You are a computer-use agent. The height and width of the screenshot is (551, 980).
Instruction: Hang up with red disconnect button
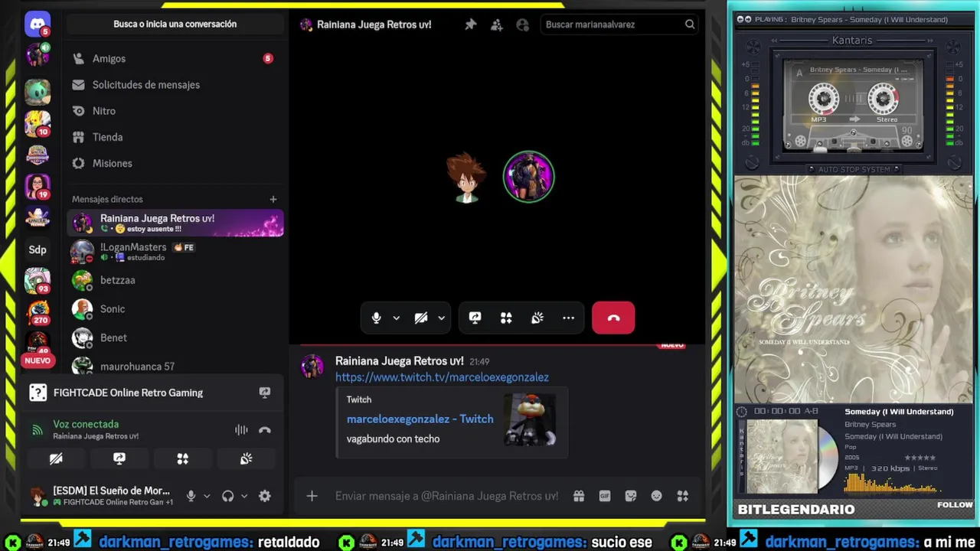(x=613, y=318)
